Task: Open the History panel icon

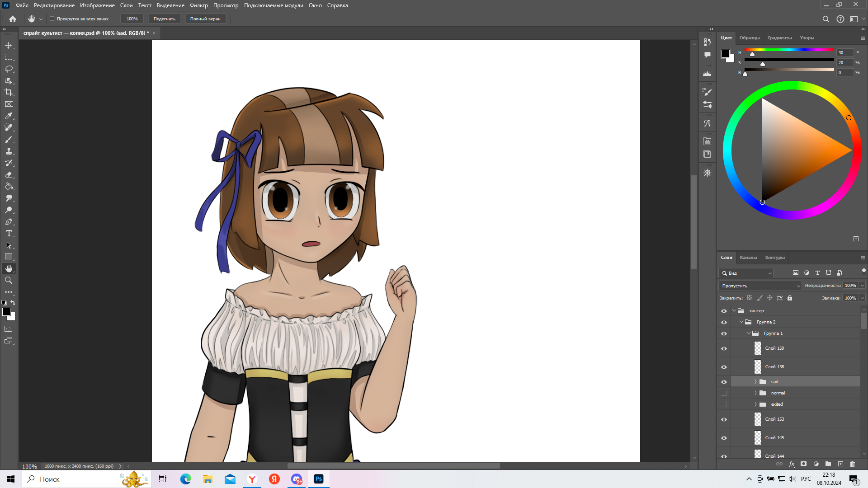Action: tap(708, 42)
